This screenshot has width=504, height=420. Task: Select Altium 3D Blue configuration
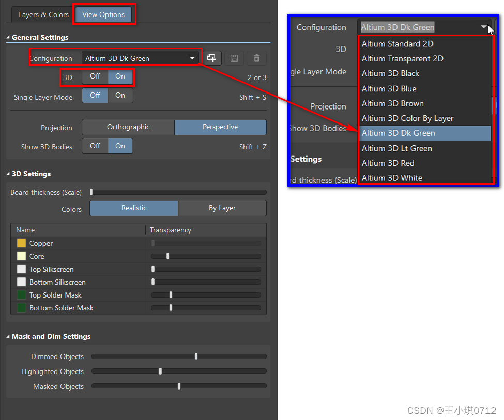425,89
